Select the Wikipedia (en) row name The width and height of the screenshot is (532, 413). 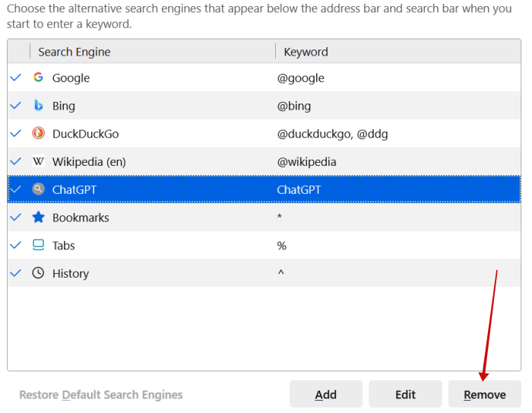[89, 162]
